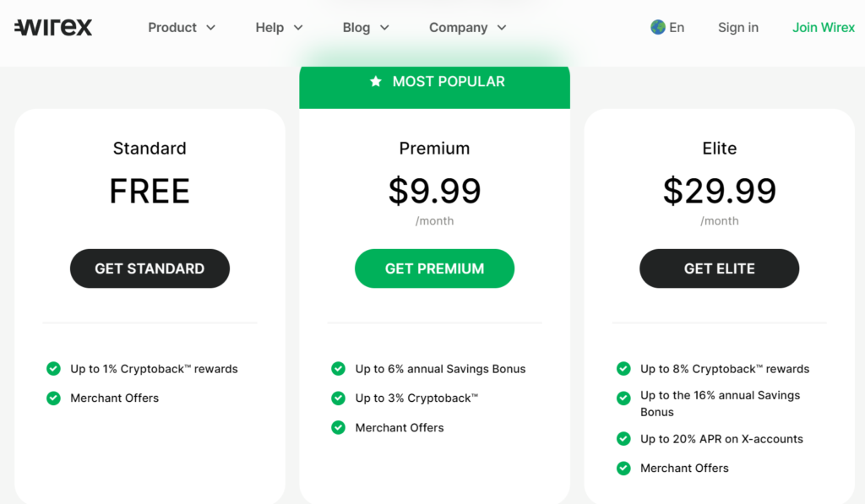The image size is (865, 504).
Task: Select the Get Standard button
Action: pos(150,268)
